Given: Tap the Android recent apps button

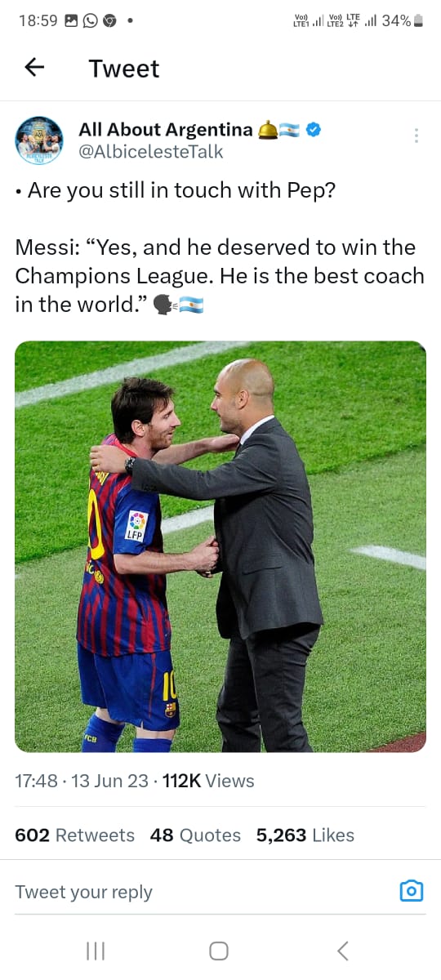Looking at the screenshot, I should pos(96,951).
